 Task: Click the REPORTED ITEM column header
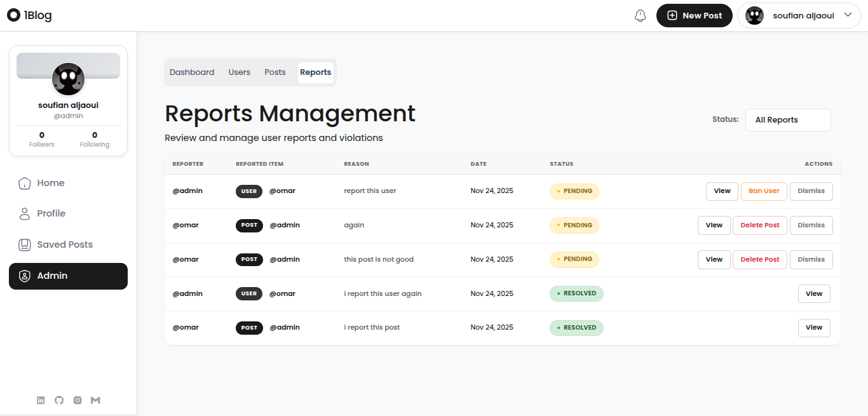pyautogui.click(x=259, y=164)
